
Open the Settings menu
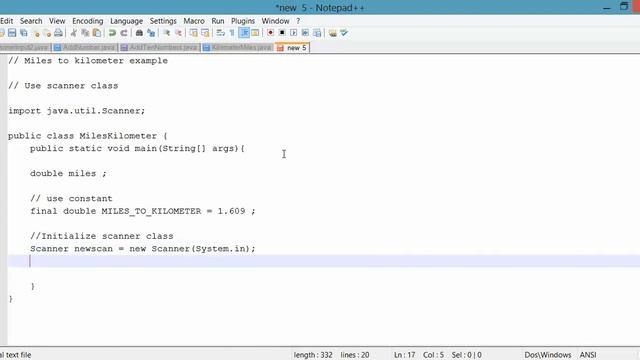tap(163, 21)
